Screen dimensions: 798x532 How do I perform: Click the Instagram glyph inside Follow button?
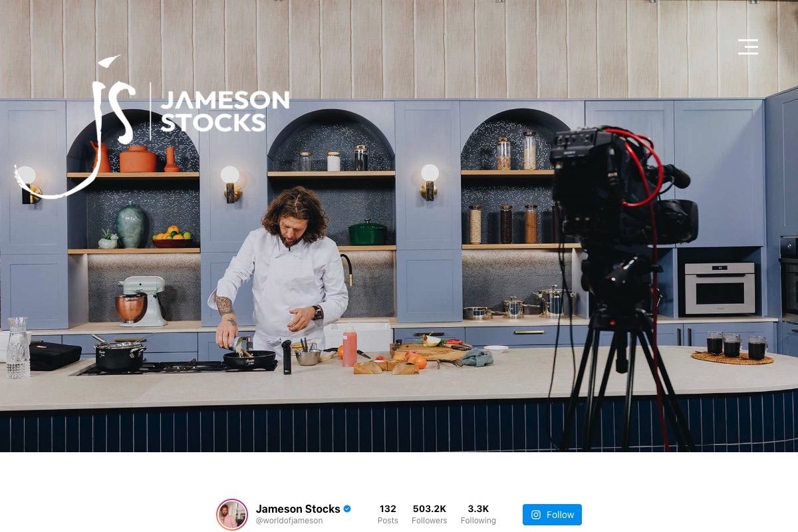point(536,515)
